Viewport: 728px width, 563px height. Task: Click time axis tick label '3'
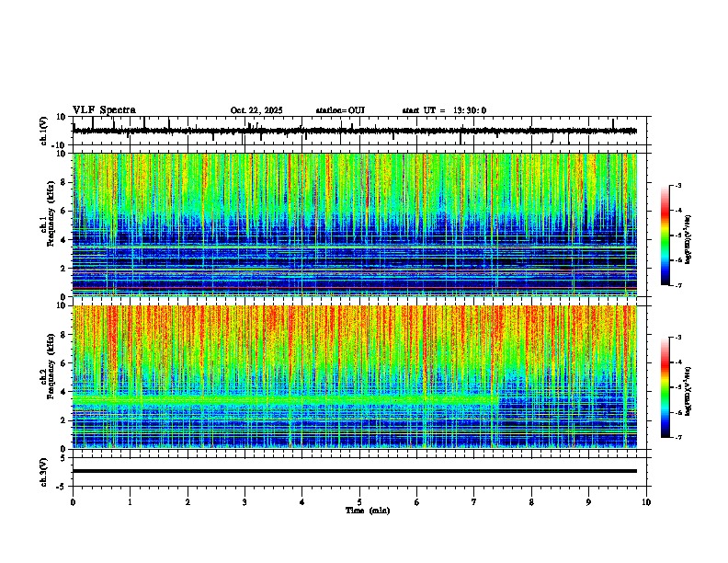[x=245, y=502]
